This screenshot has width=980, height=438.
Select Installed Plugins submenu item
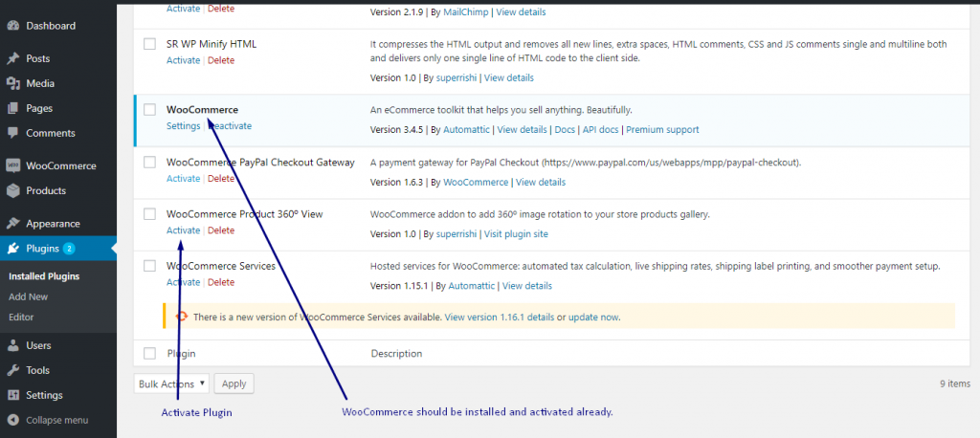pos(44,276)
